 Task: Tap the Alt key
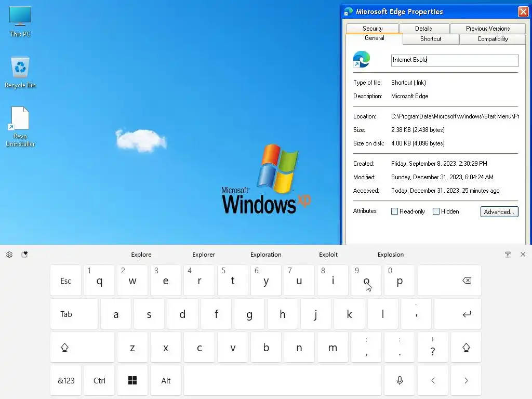(x=166, y=380)
